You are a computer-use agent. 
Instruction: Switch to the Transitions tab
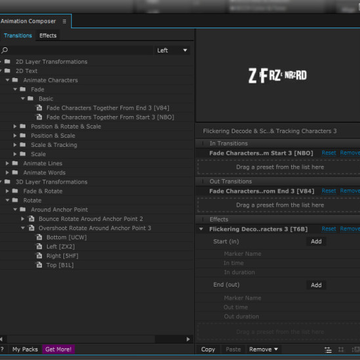tap(18, 36)
